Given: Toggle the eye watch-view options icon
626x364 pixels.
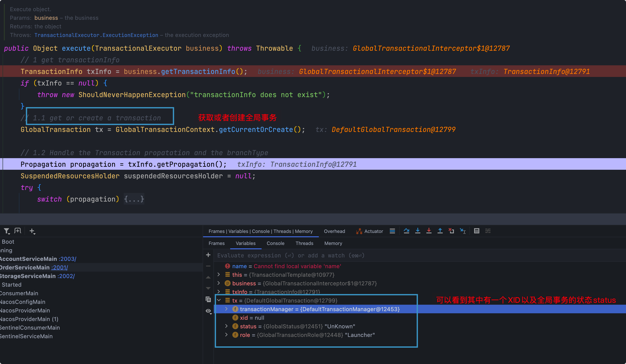Looking at the screenshot, I should tap(208, 311).
